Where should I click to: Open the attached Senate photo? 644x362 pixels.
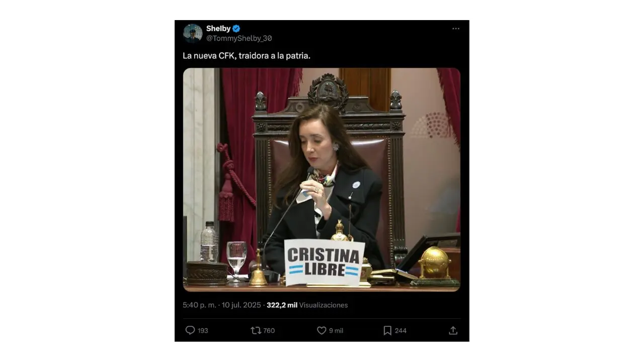321,179
